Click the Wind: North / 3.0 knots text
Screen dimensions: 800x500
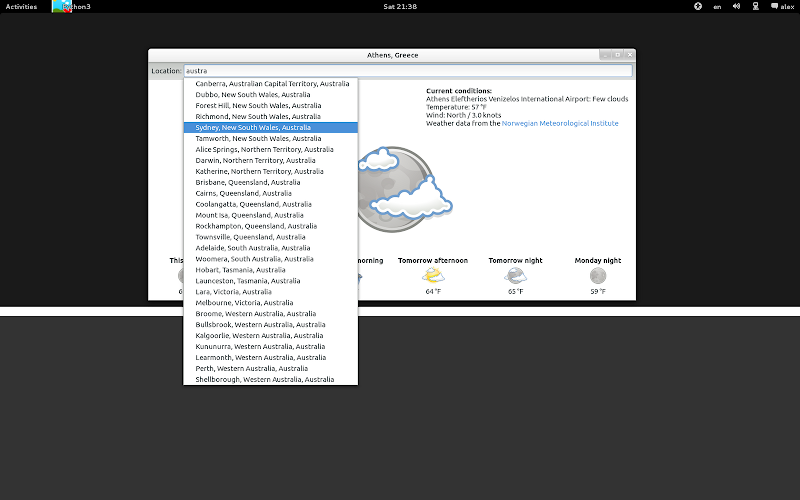464,115
